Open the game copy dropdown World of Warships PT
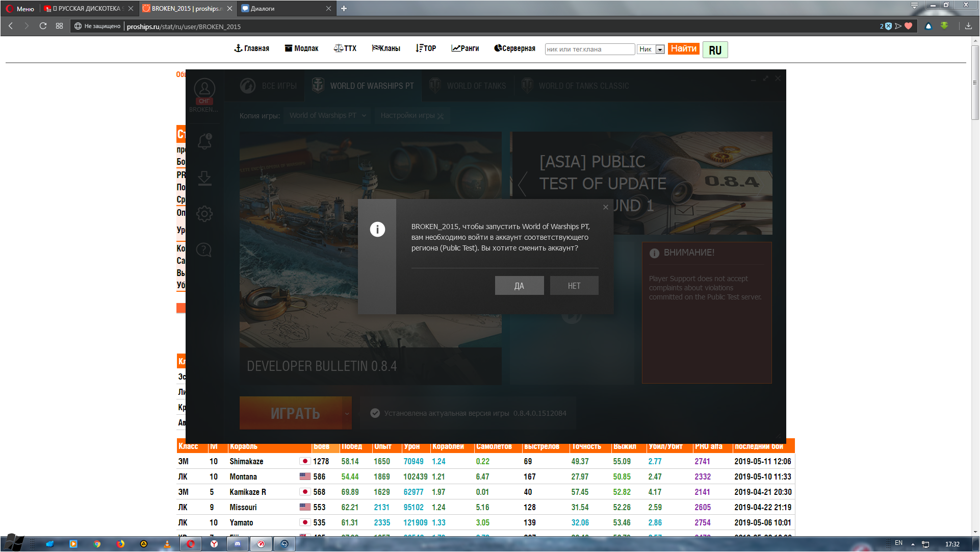The width and height of the screenshot is (980, 552). coord(327,116)
